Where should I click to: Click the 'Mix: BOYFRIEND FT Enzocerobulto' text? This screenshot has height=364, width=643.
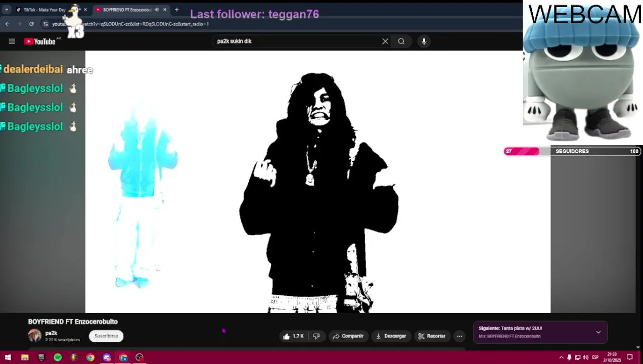510,336
